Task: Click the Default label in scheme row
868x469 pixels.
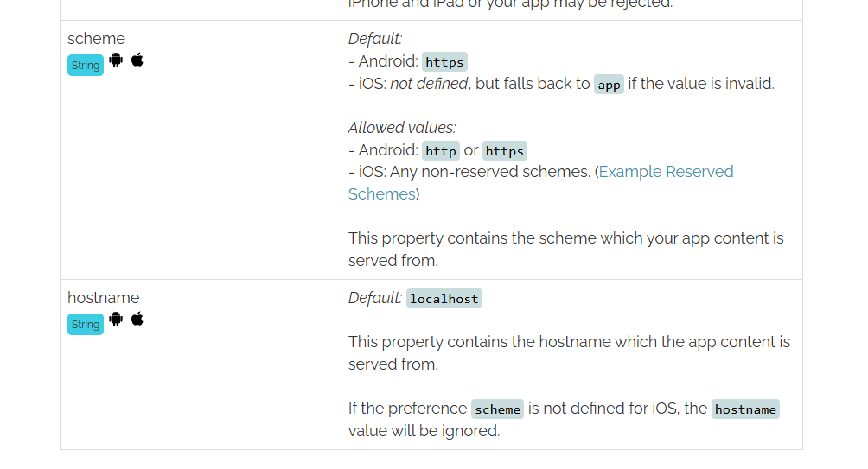Action: [x=374, y=39]
